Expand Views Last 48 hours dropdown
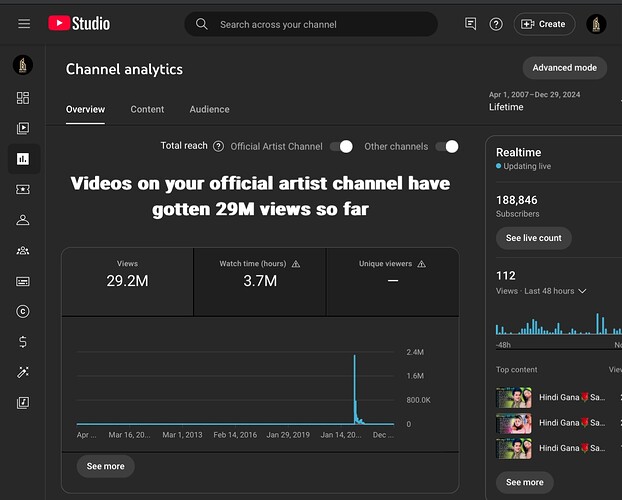622x500 pixels. tap(541, 291)
